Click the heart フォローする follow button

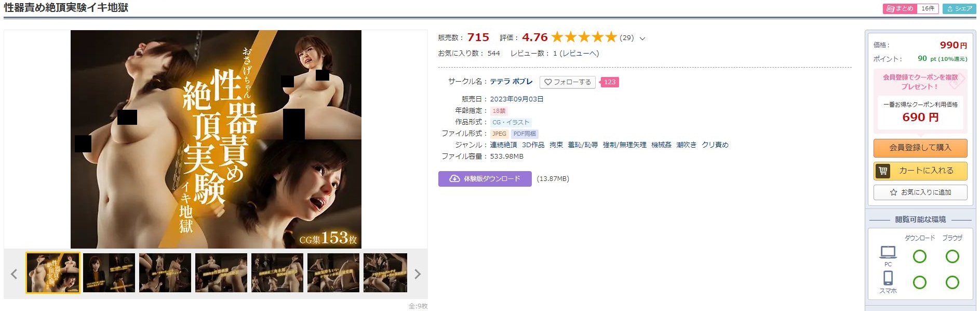(568, 82)
